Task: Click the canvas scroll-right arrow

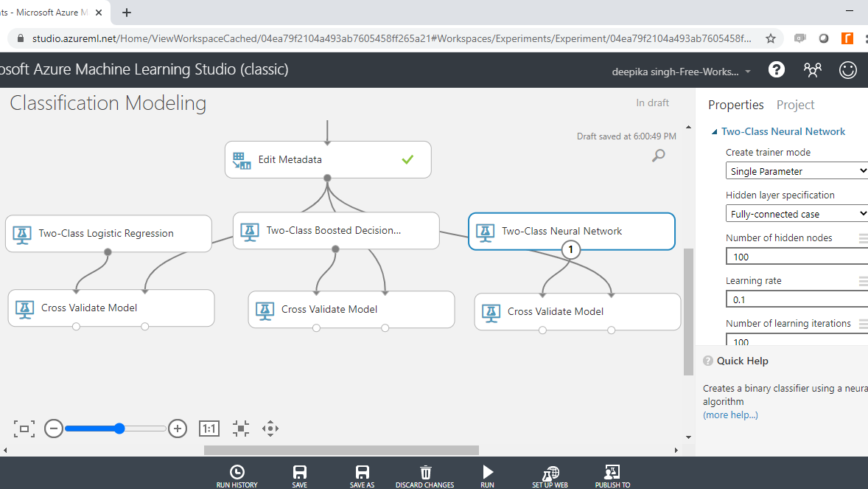Action: [x=676, y=450]
